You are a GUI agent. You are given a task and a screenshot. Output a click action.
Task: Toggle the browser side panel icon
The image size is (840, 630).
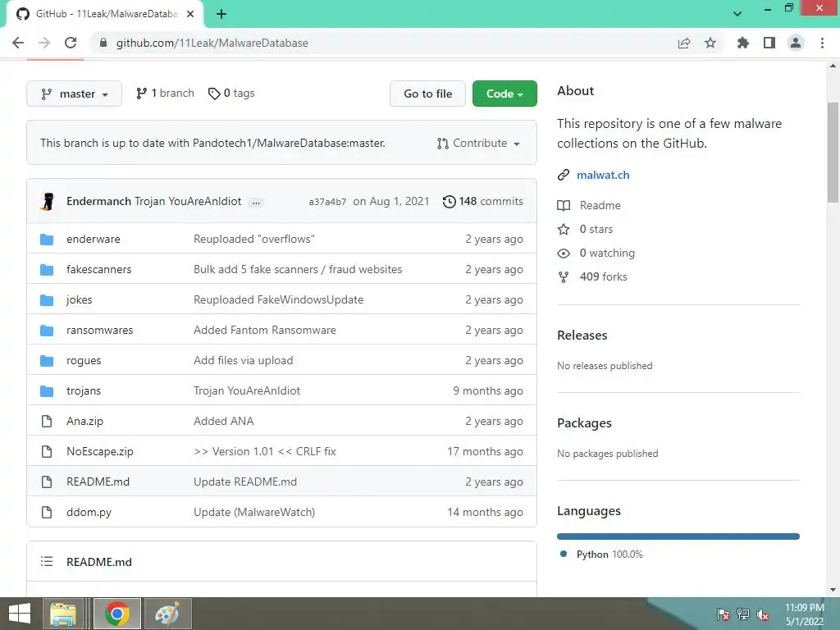click(769, 43)
